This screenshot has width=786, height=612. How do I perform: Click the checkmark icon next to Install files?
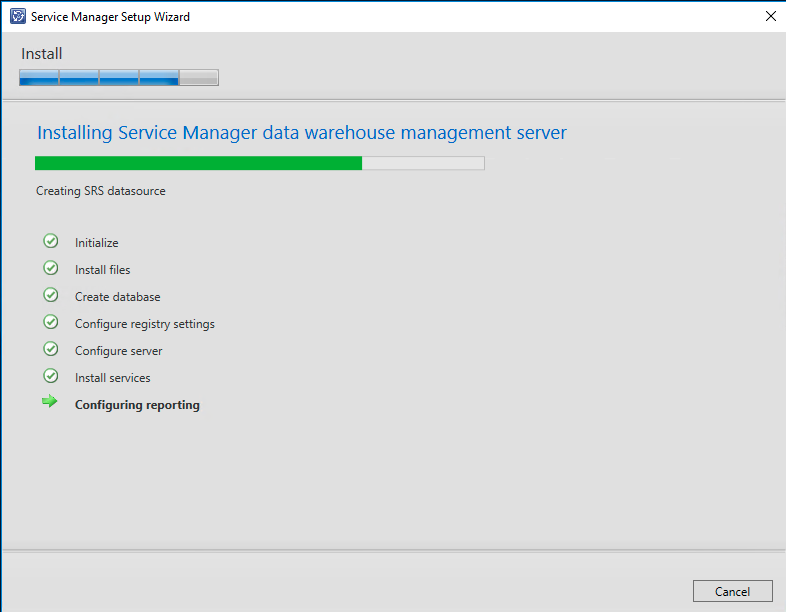pos(51,268)
